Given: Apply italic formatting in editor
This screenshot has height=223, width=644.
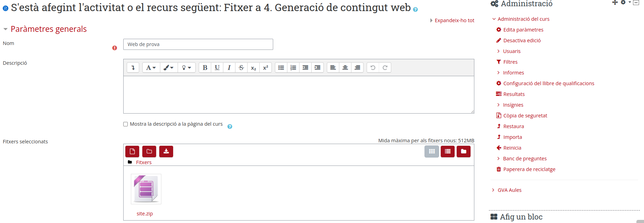Looking at the screenshot, I should tap(229, 68).
